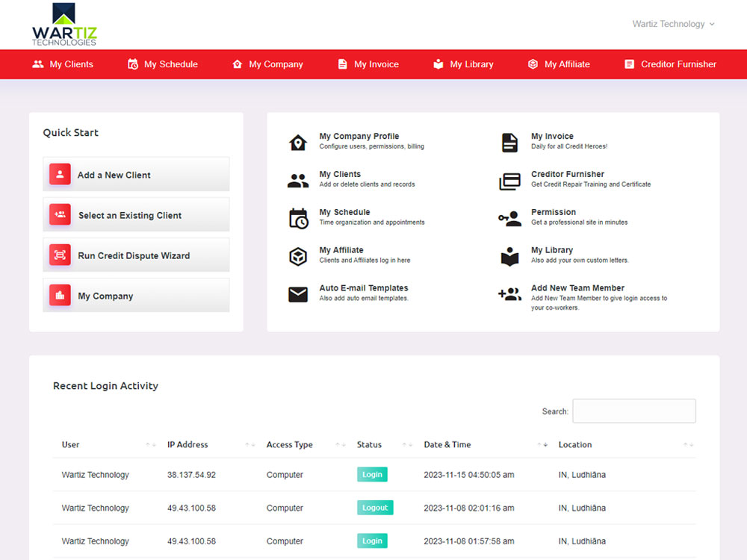Open the My Clients nav item

coord(63,64)
